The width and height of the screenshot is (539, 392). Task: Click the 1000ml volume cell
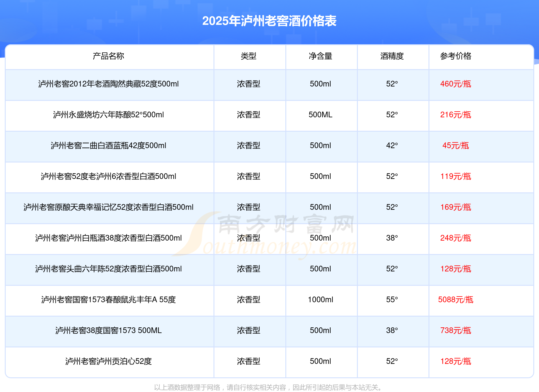click(x=320, y=300)
